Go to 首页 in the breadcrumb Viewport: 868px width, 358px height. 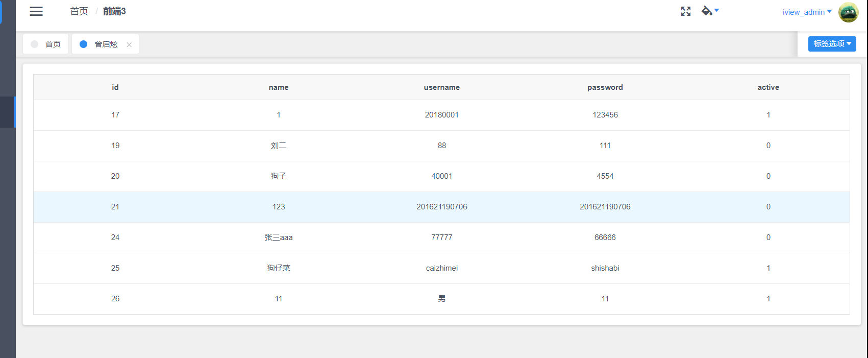pyautogui.click(x=79, y=11)
